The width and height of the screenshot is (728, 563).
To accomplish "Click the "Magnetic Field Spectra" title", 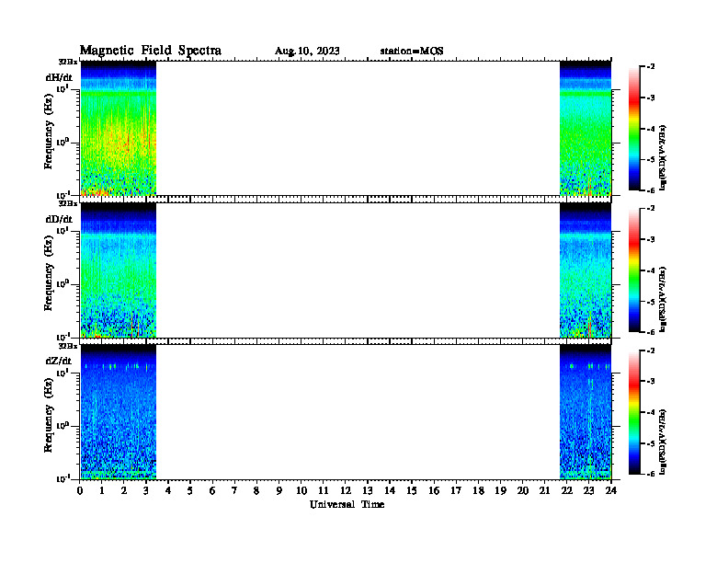I will [x=151, y=51].
